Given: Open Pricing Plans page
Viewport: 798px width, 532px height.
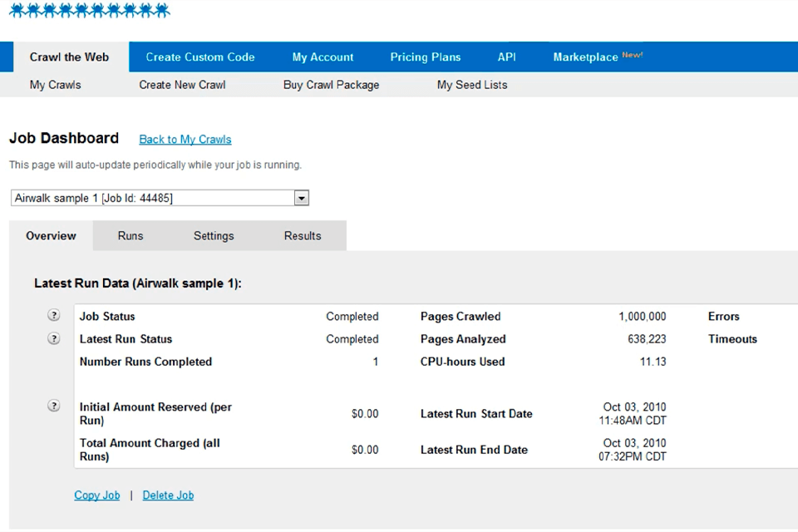Looking at the screenshot, I should coord(426,57).
